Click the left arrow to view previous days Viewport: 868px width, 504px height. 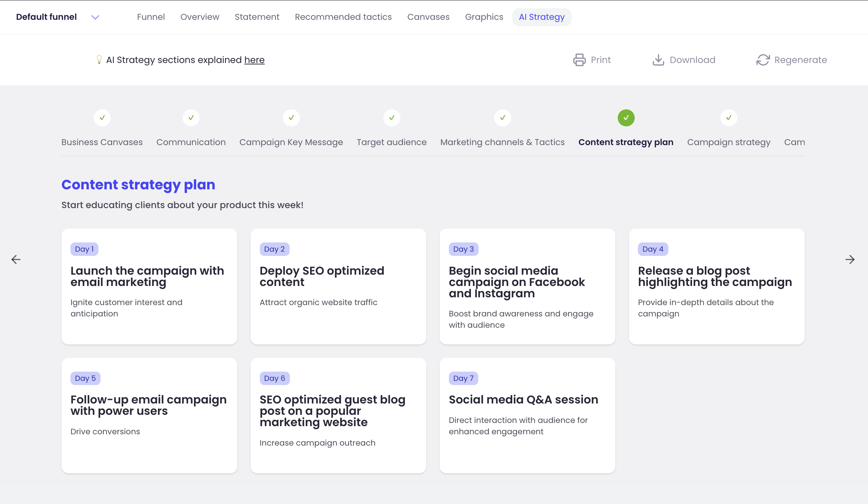click(16, 259)
